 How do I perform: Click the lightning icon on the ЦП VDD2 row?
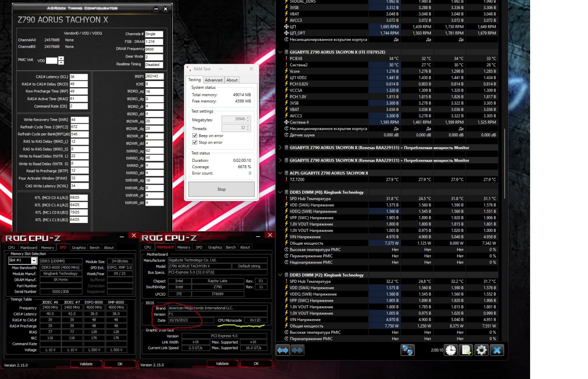pos(286,78)
